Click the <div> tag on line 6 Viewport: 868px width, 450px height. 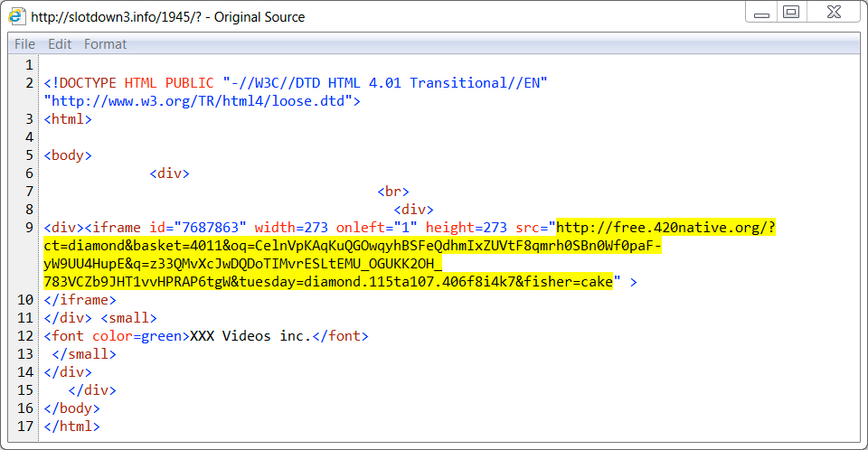point(169,173)
